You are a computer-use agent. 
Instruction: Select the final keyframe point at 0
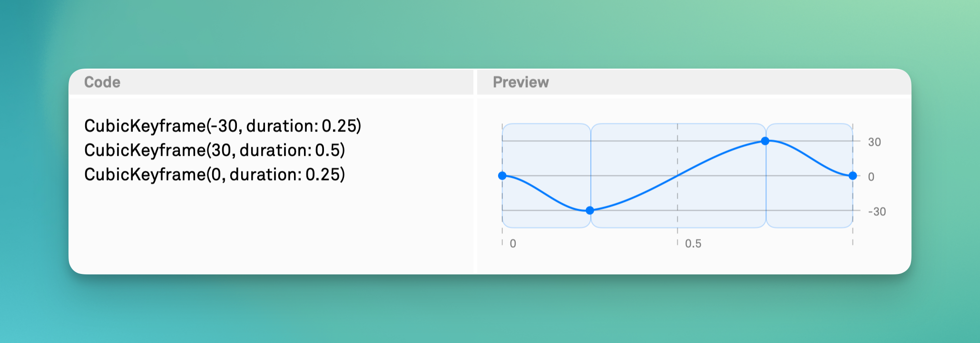pyautogui.click(x=853, y=176)
